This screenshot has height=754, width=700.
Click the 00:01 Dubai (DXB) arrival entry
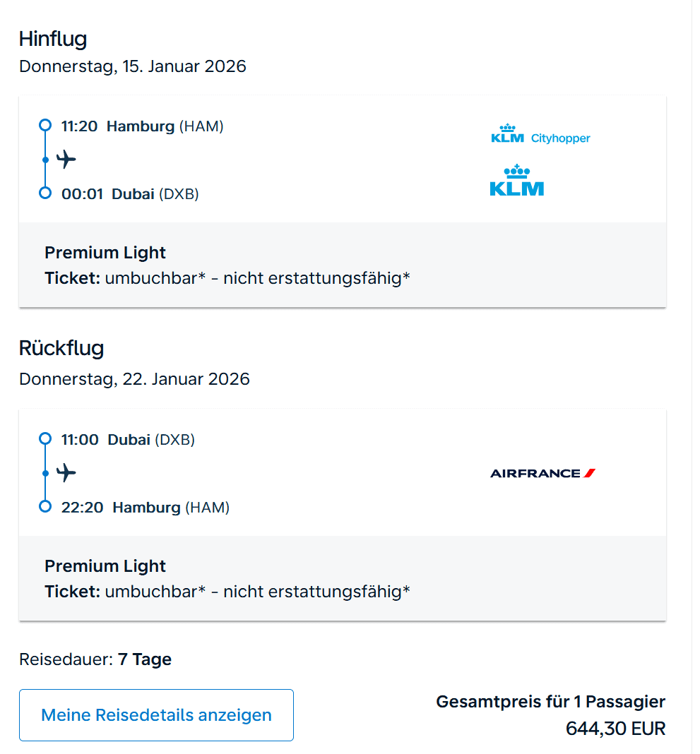[130, 193]
